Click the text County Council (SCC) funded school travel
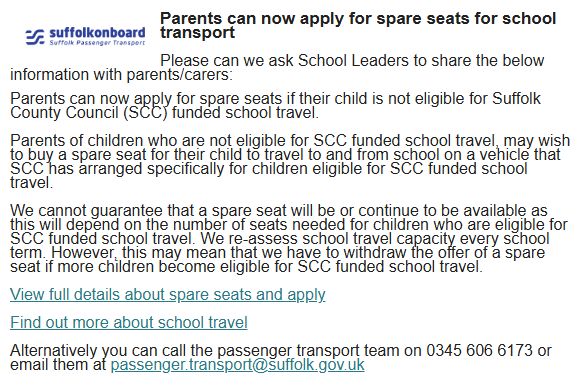Screen dimensions: 585x392 click(165, 113)
